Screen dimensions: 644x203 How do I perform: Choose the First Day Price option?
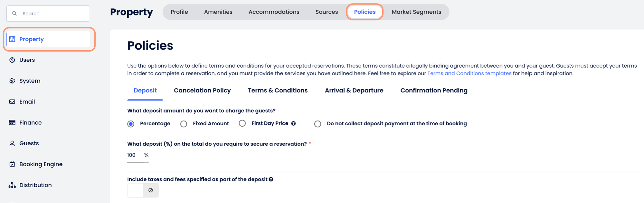coord(242,123)
